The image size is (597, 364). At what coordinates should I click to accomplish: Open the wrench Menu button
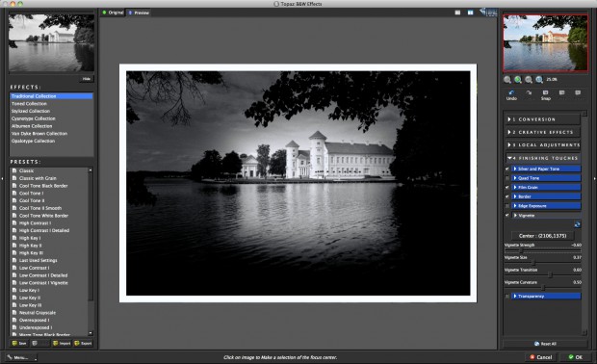pyautogui.click(x=21, y=357)
